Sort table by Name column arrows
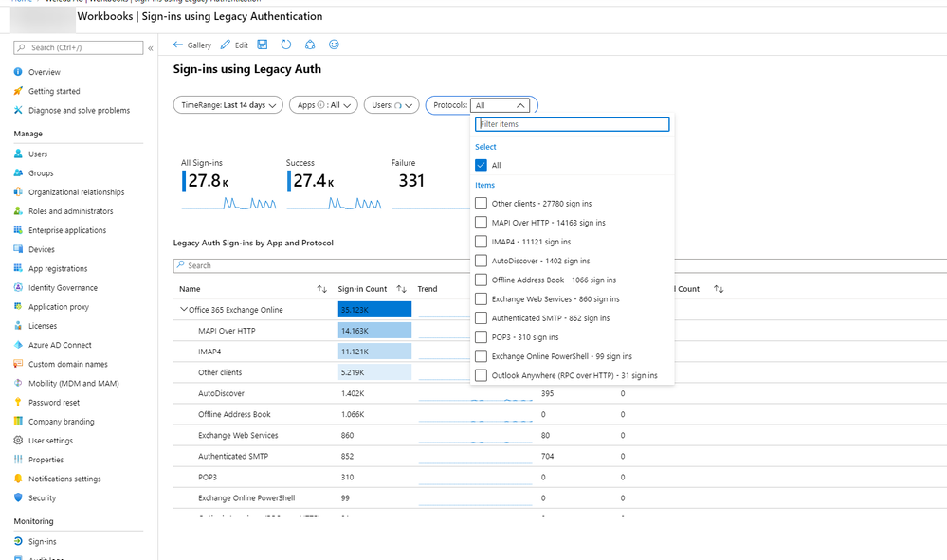947x560 pixels. click(x=322, y=289)
